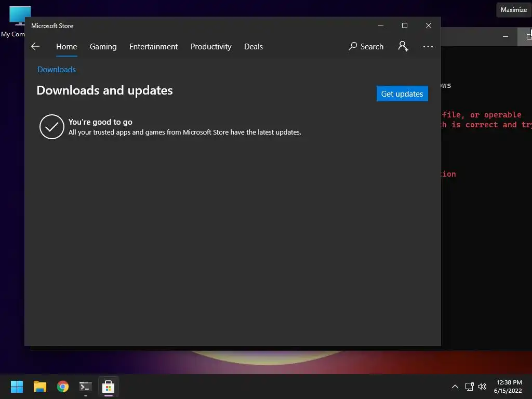The height and width of the screenshot is (399, 532).
Task: Switch to the Gaming tab
Action: click(103, 46)
